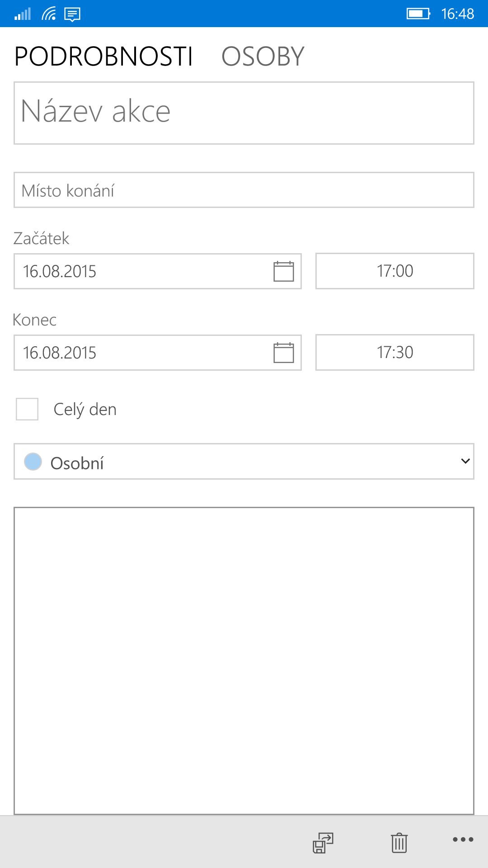Focus the Místo konání location field

(244, 190)
